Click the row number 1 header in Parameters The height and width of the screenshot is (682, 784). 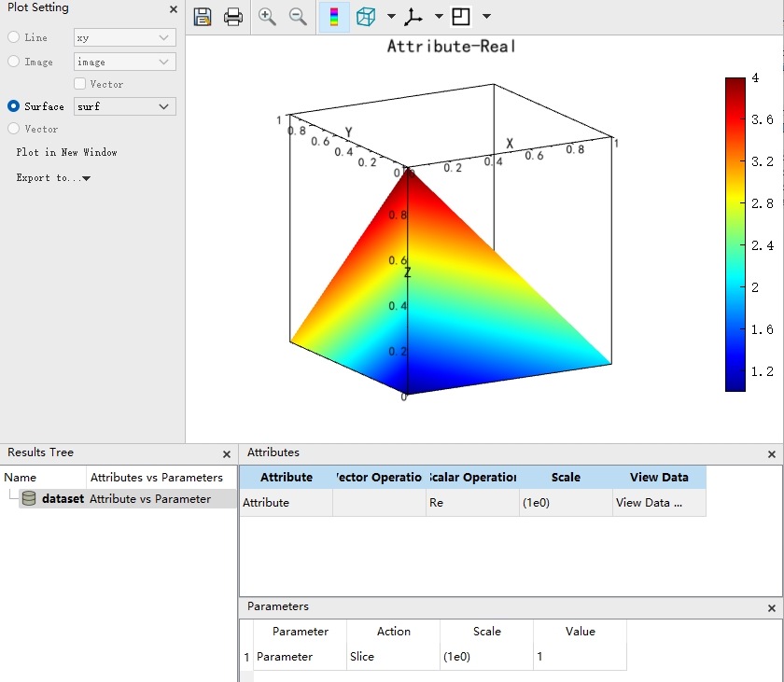[x=246, y=657]
